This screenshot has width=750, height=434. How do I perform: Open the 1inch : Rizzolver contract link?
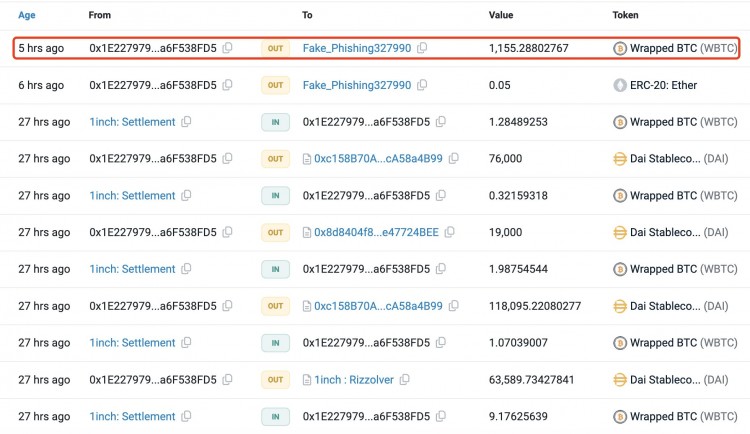tap(354, 379)
